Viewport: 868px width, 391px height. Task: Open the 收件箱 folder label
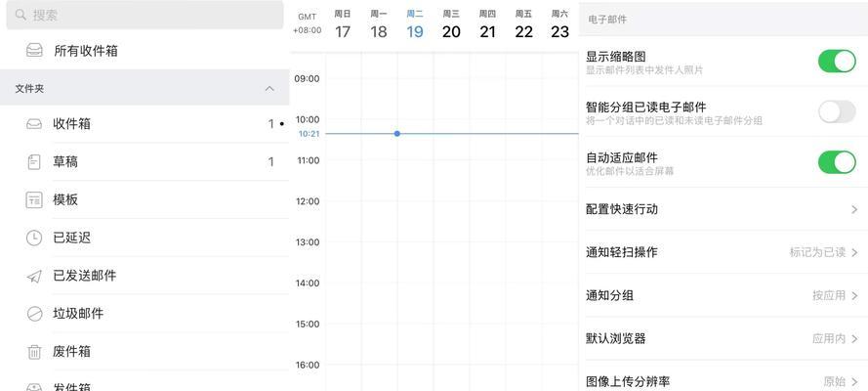pos(72,124)
